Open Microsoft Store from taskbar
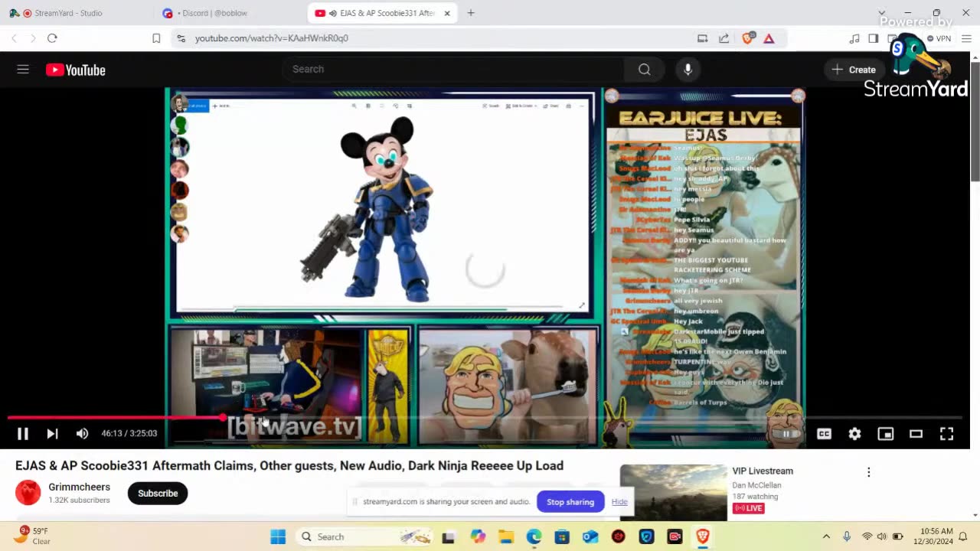The image size is (980, 551). (x=562, y=536)
